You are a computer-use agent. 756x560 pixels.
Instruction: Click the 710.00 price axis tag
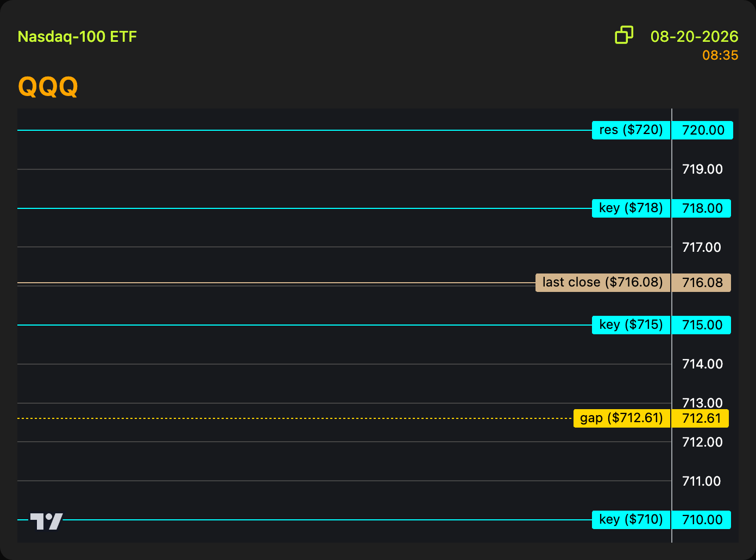click(x=702, y=520)
